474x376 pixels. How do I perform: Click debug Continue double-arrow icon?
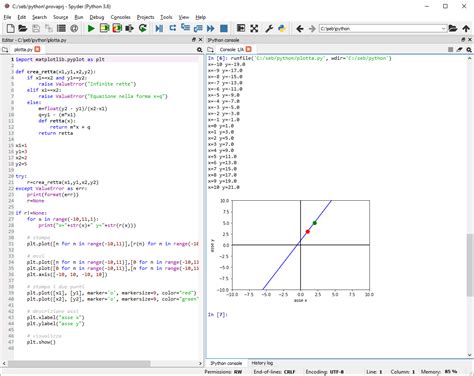(211, 28)
